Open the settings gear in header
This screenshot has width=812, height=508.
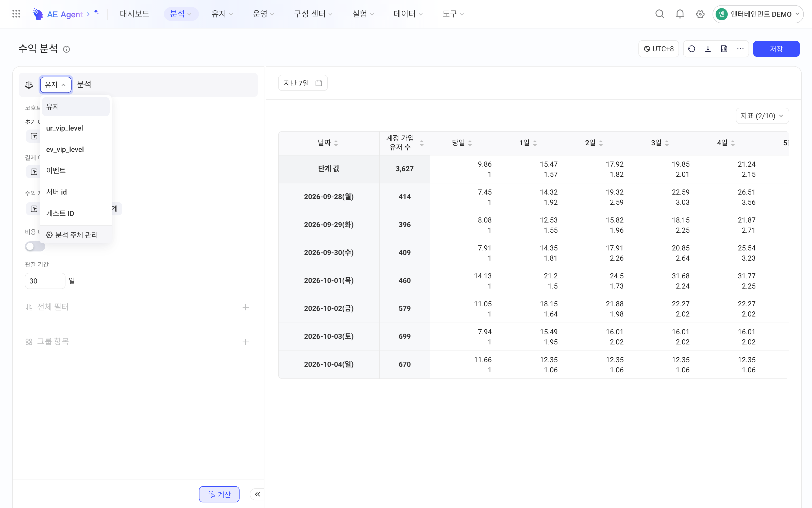(x=700, y=14)
